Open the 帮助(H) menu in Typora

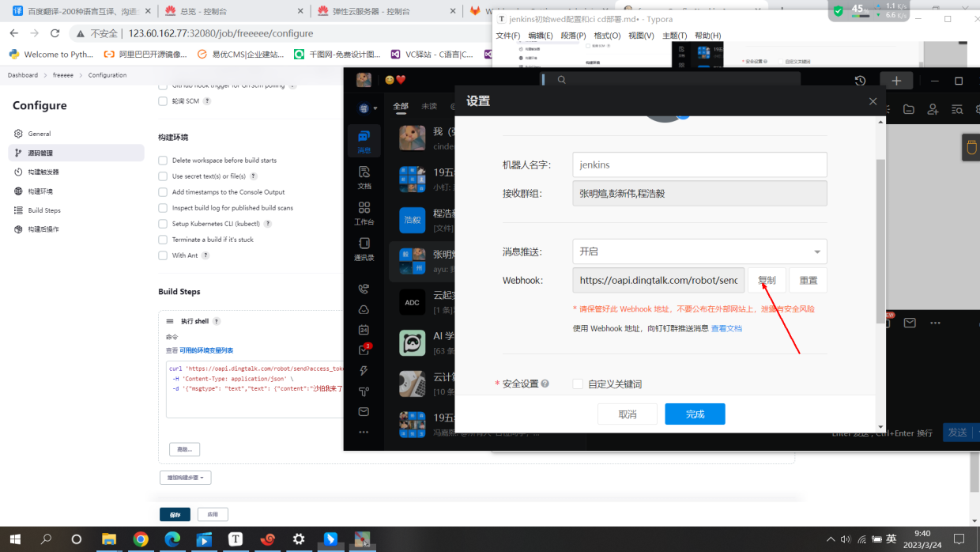pos(708,36)
